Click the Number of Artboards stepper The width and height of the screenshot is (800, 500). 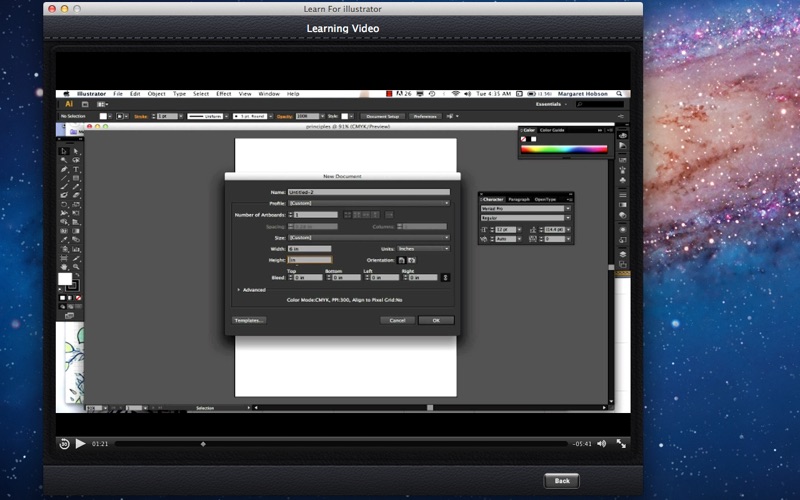point(290,215)
